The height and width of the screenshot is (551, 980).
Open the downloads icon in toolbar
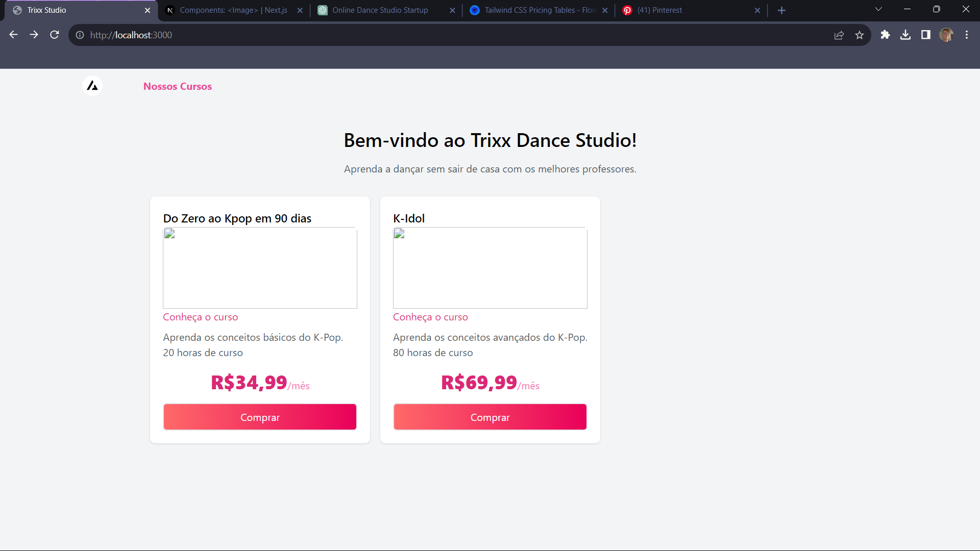905,35
